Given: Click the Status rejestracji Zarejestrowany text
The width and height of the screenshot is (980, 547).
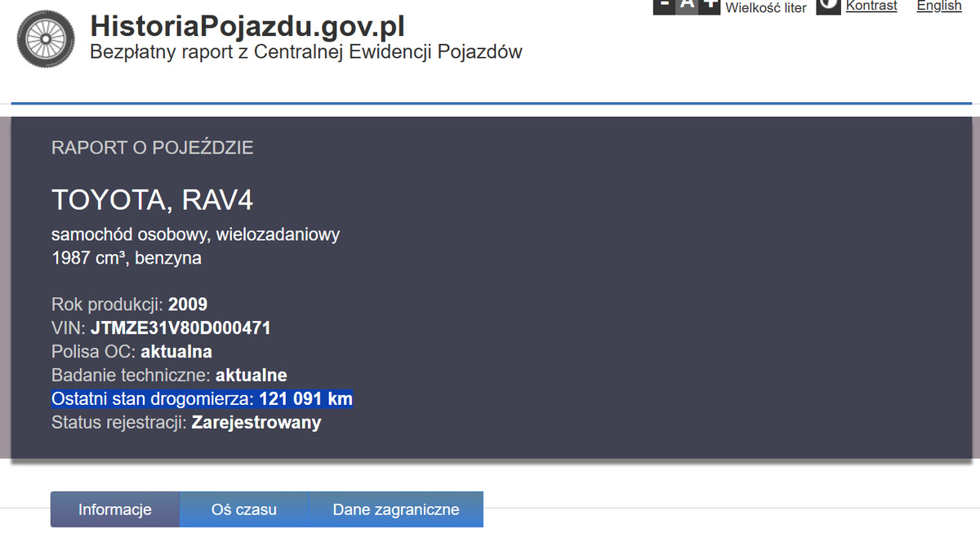Looking at the screenshot, I should pyautogui.click(x=186, y=423).
